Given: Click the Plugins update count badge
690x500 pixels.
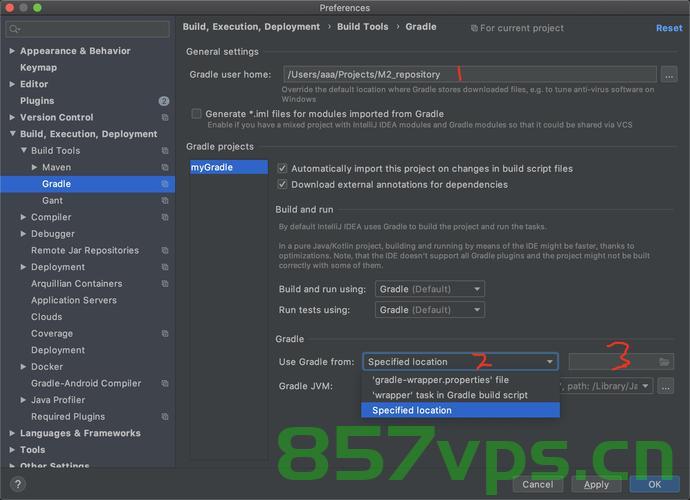Looking at the screenshot, I should point(164,101).
